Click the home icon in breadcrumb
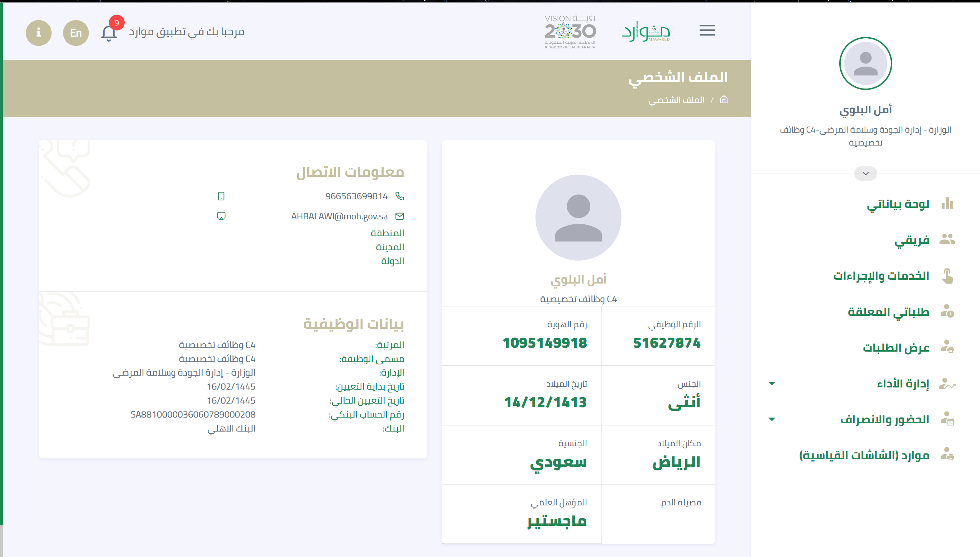 [724, 100]
